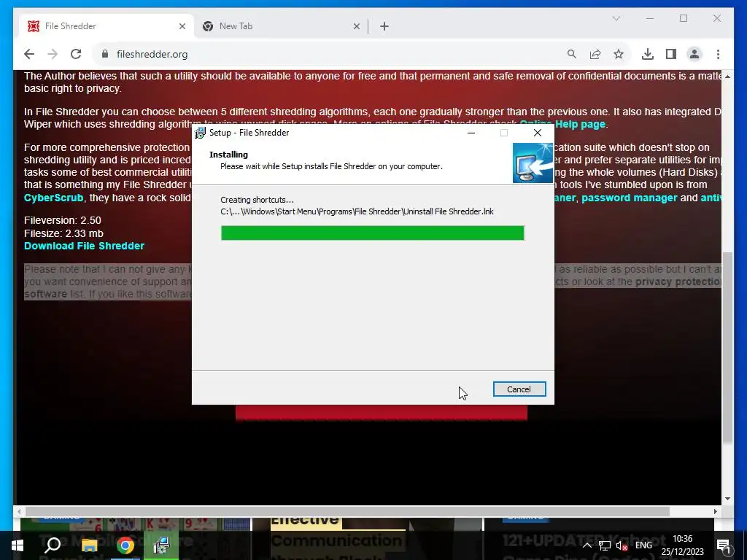Open Windows taskbar search
The image size is (747, 560).
(53, 545)
